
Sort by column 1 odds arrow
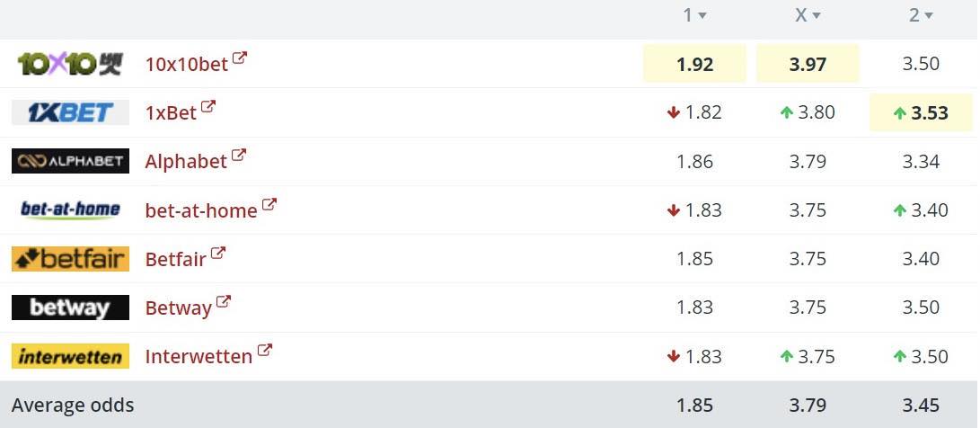point(702,16)
